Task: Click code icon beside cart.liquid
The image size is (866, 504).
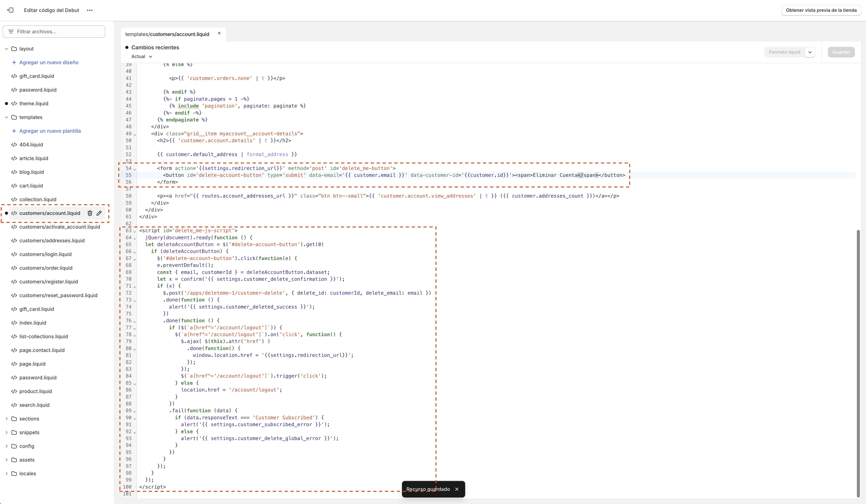Action: pyautogui.click(x=14, y=186)
